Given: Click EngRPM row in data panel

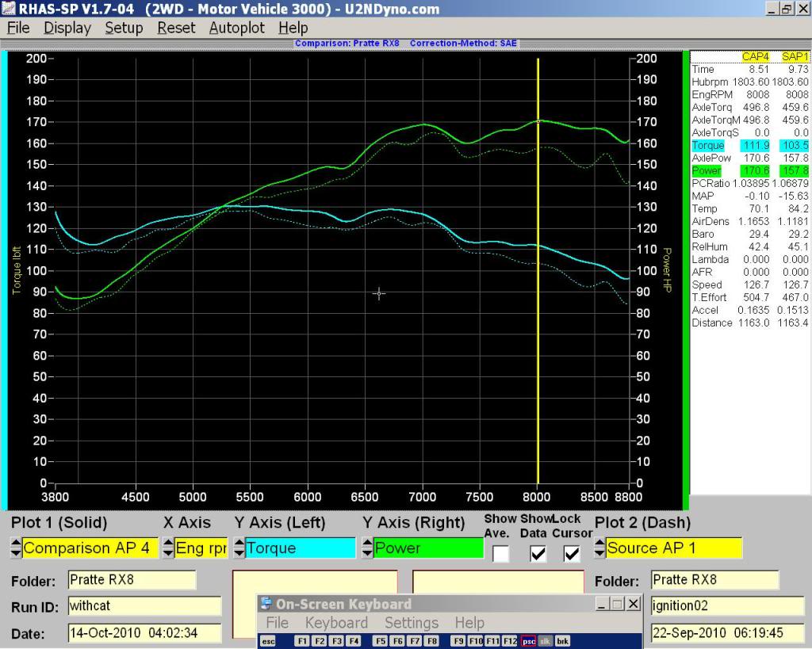Looking at the screenshot, I should pos(749,95).
